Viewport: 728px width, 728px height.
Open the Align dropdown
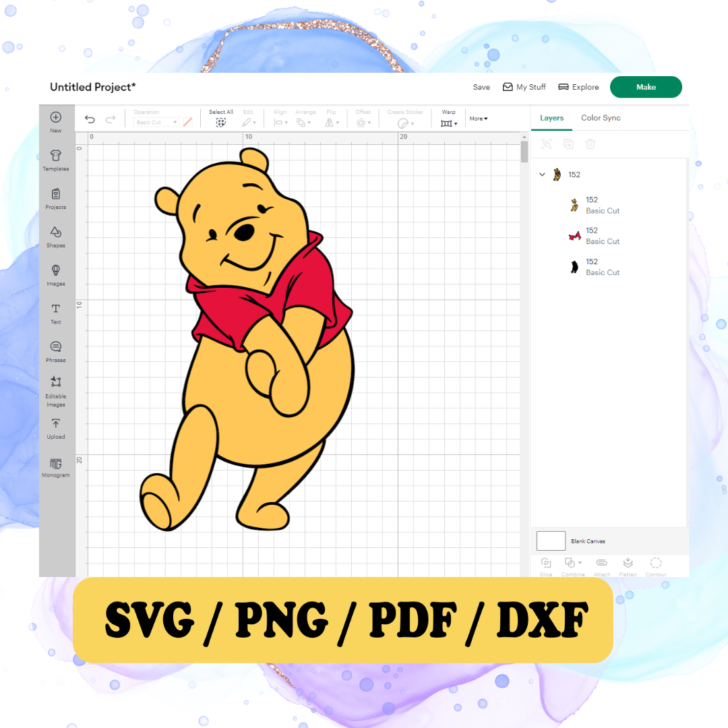point(280,119)
